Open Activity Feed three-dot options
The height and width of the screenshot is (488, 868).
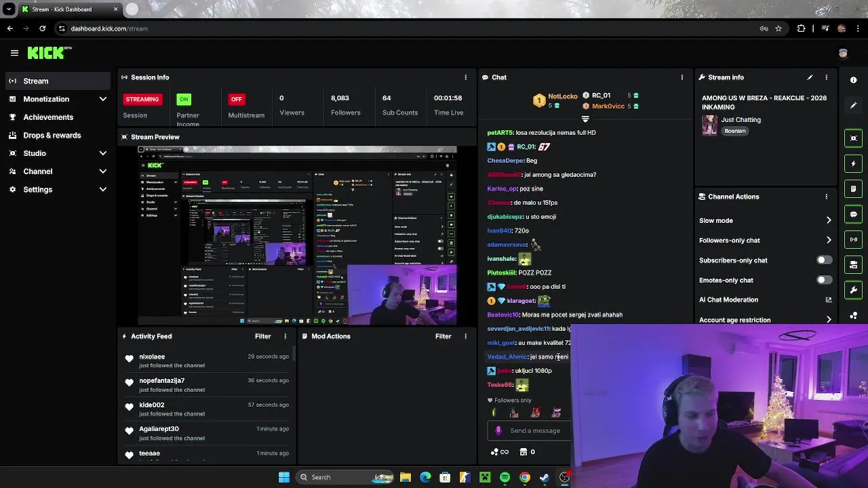285,336
